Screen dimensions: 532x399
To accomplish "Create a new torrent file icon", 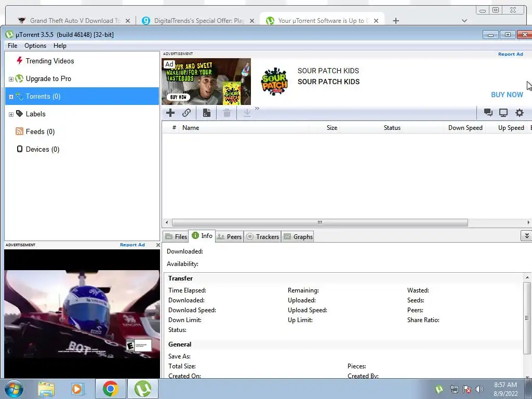I will point(207,113).
